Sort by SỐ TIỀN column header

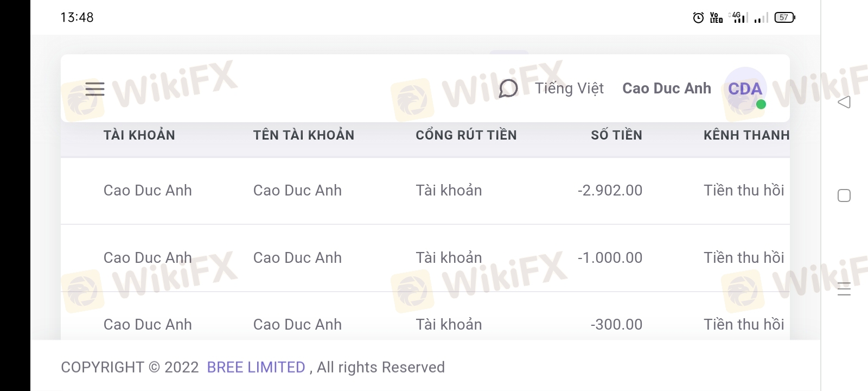coord(616,135)
